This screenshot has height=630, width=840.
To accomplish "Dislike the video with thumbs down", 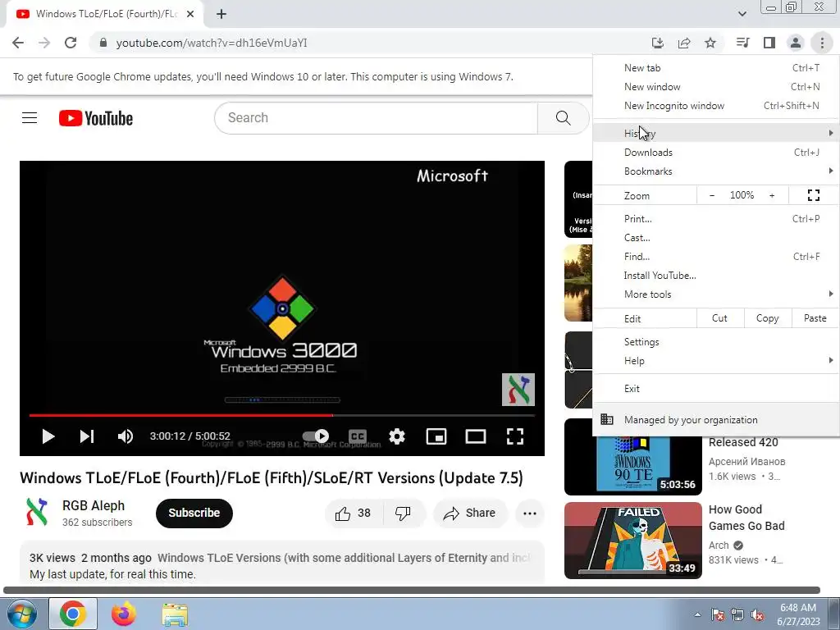I will coord(404,514).
